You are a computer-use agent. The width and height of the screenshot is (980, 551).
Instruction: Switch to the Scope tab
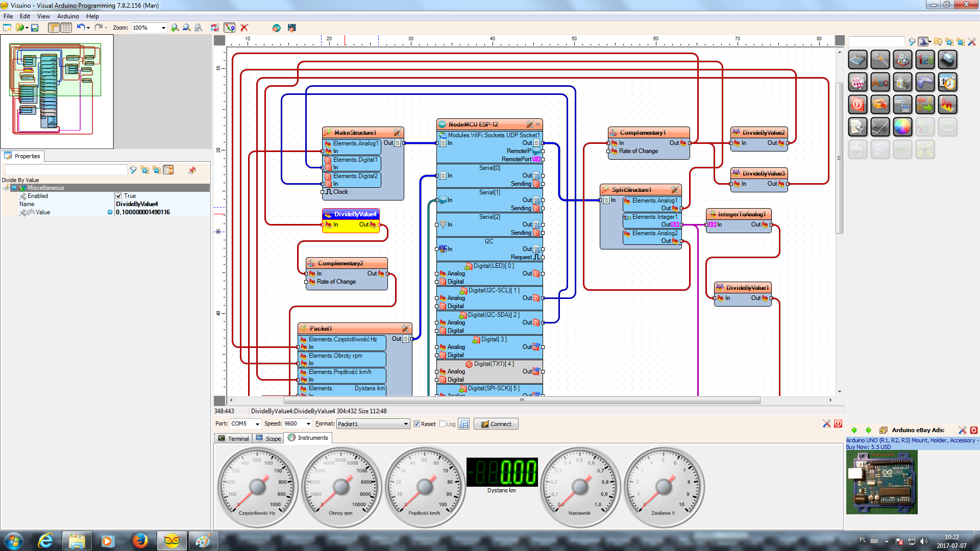269,438
